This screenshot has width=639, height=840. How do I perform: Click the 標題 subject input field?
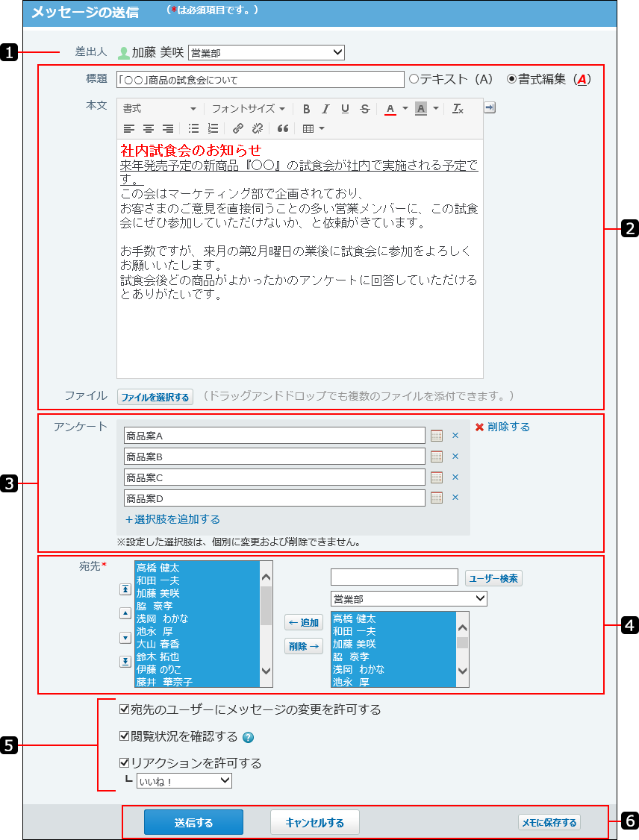pyautogui.click(x=261, y=79)
